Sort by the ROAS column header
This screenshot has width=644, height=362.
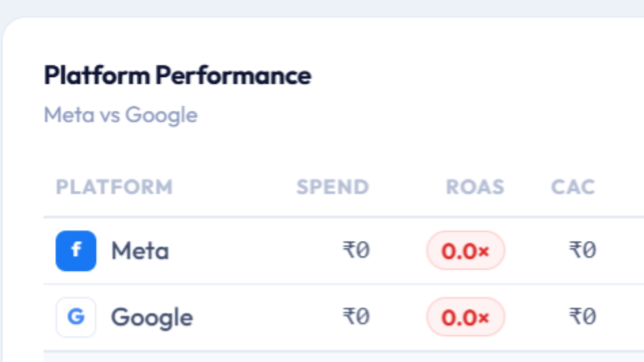475,187
